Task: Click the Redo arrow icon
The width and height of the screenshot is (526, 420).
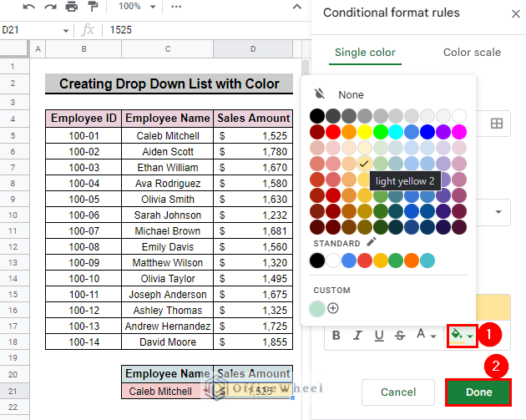Action: (50, 7)
